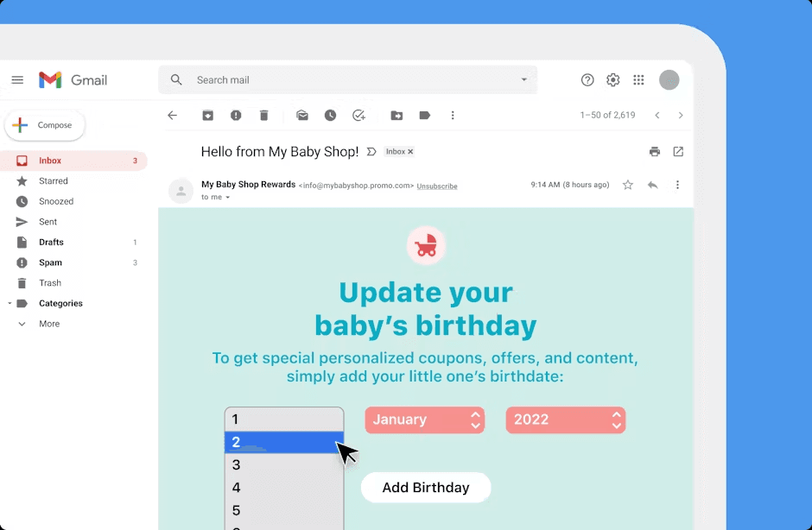Archive the open email
The image size is (812, 530).
point(207,115)
